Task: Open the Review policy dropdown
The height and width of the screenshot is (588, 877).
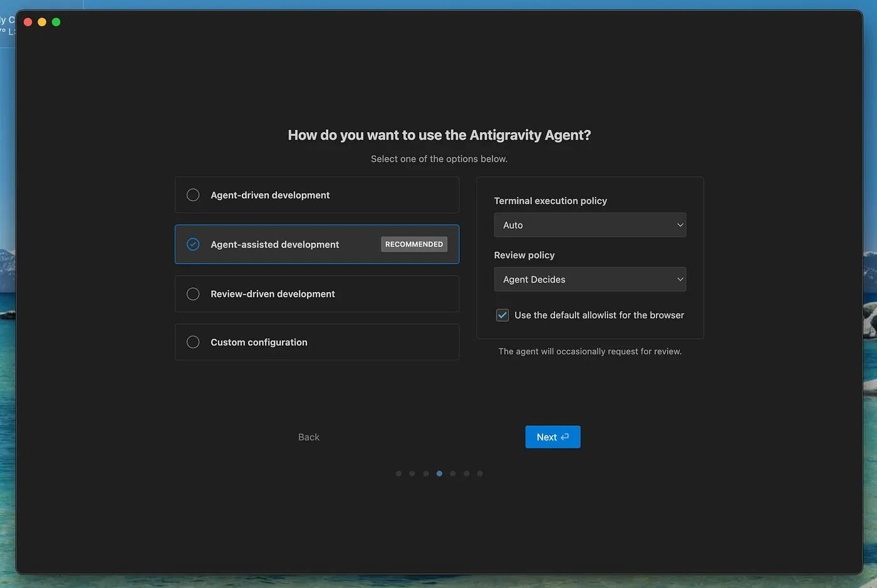Action: [x=589, y=279]
